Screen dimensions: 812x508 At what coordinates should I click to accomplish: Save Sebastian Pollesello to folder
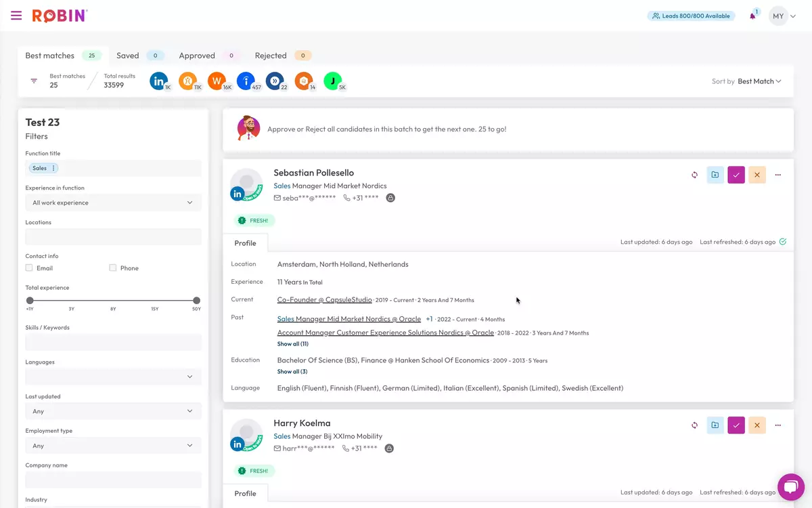click(x=715, y=175)
